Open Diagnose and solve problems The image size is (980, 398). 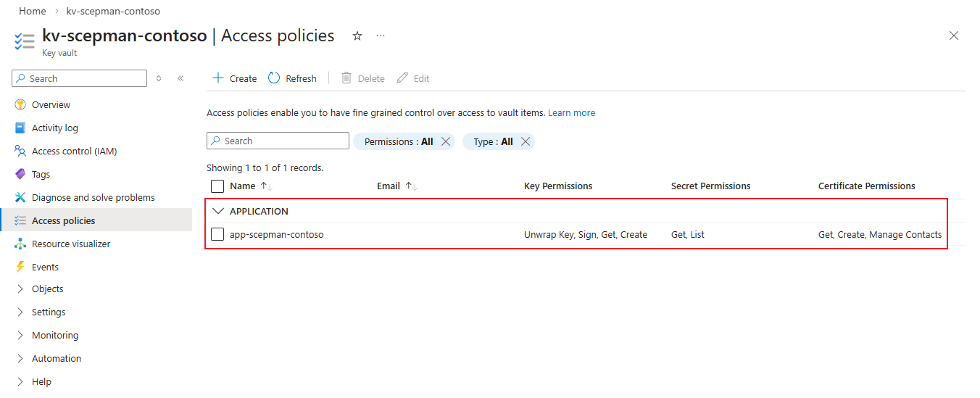93,197
